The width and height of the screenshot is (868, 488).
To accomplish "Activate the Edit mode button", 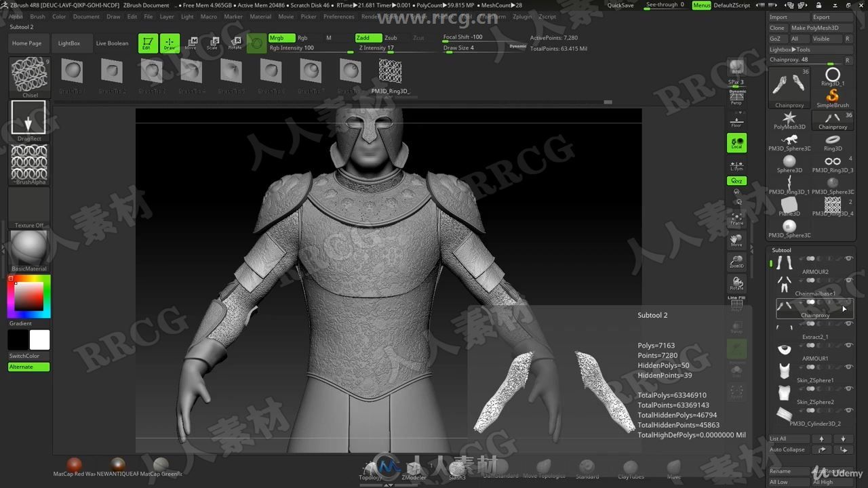I will pos(148,43).
